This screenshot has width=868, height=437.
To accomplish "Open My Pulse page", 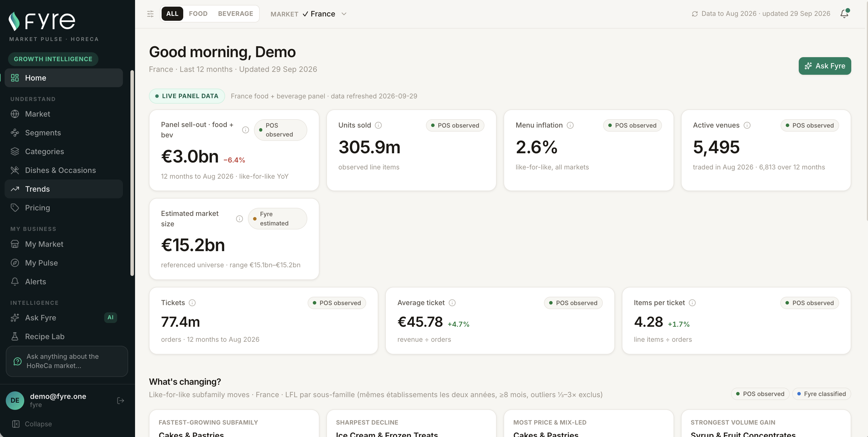I will [x=64, y=263].
